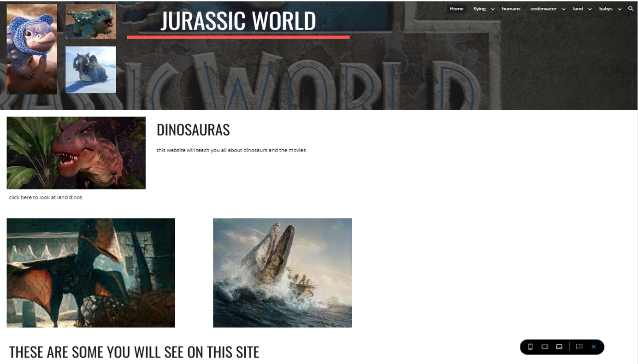Switch preview to laptop view

559,346
